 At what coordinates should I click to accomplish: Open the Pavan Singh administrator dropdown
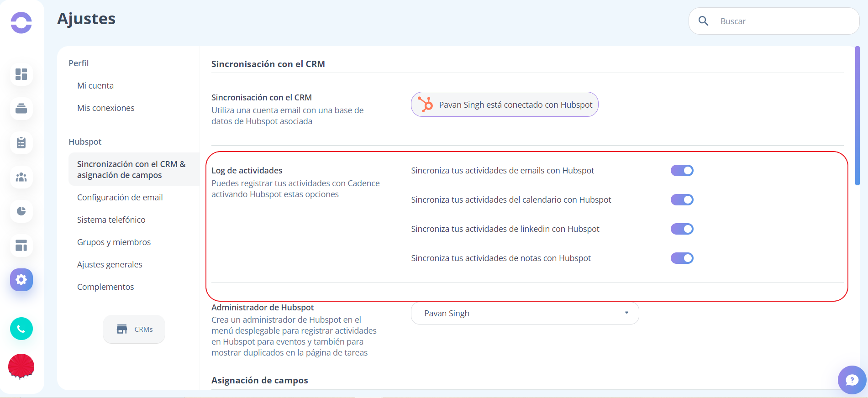point(525,313)
